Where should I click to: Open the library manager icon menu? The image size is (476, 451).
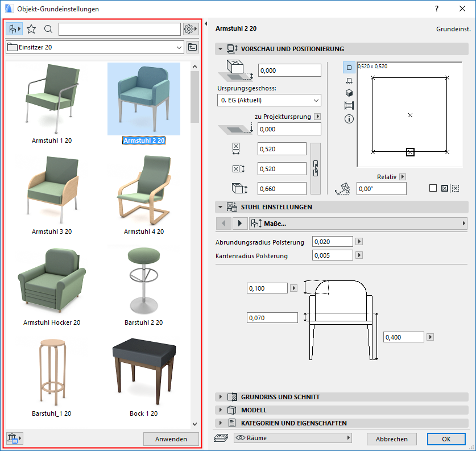14,438
